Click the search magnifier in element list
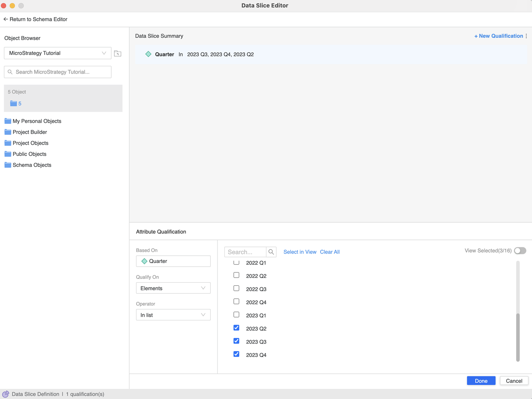532x399 pixels. point(271,252)
